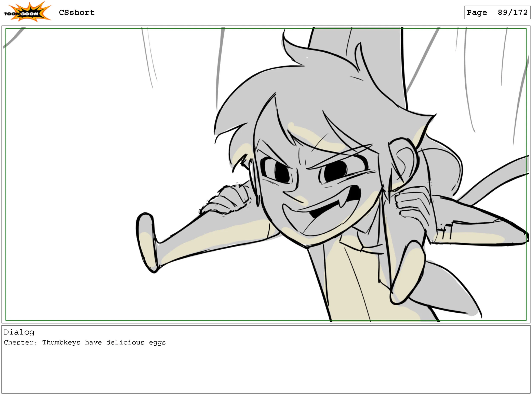The height and width of the screenshot is (395, 532).
Task: Click the total page count 172
Action: coord(520,12)
